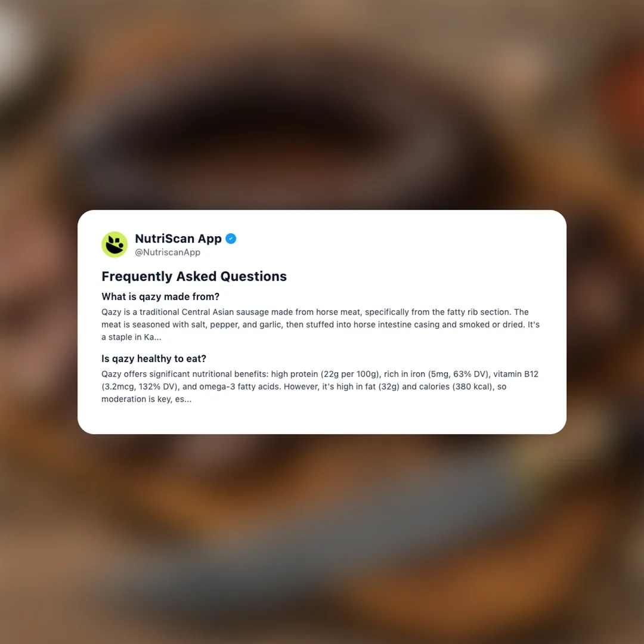The width and height of the screenshot is (644, 644).
Task: Open the @NutriscanApp handle
Action: 168,252
